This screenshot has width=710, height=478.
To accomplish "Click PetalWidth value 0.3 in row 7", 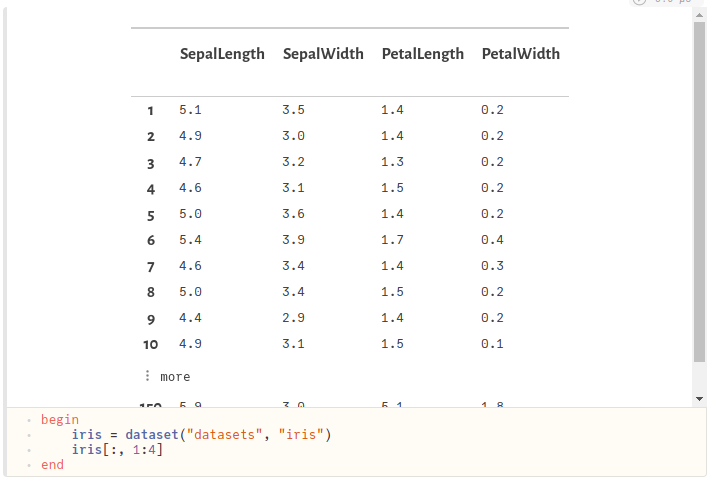I will tap(492, 265).
